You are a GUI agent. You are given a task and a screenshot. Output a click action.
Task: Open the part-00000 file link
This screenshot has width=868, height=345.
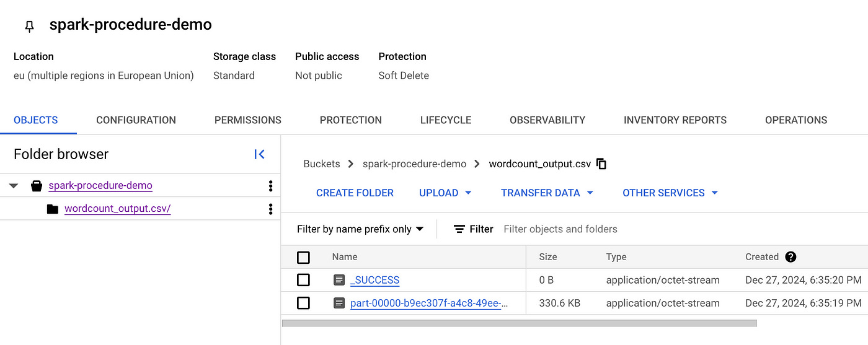click(x=428, y=303)
